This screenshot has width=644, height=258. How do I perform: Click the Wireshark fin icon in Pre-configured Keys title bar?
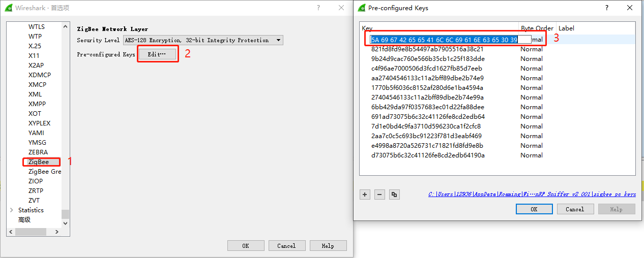tap(362, 8)
